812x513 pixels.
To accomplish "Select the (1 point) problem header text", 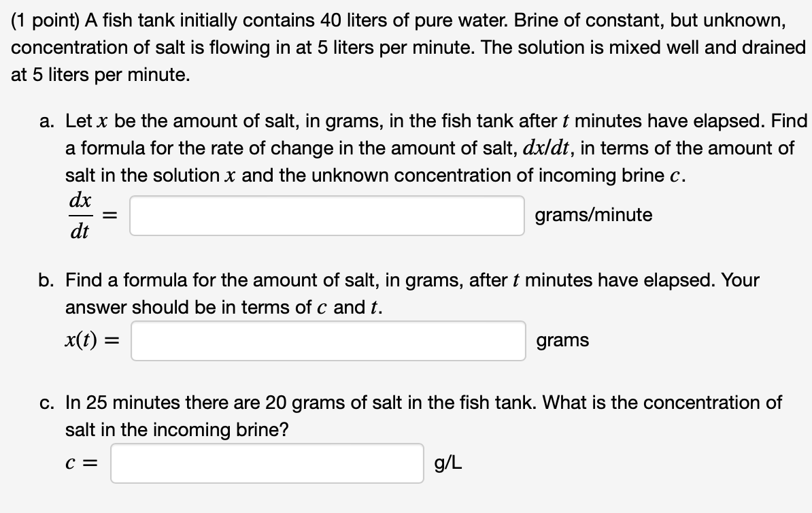I will (x=46, y=20).
